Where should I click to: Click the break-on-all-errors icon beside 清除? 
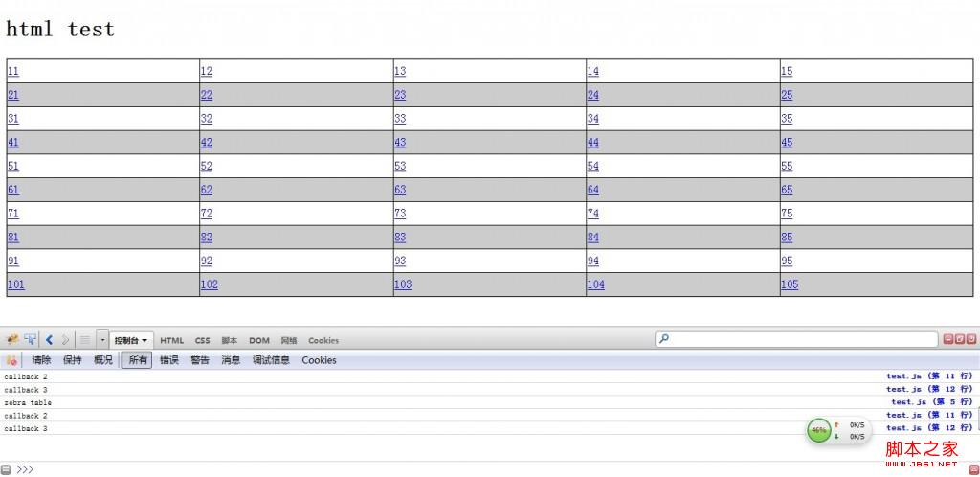[11, 361]
